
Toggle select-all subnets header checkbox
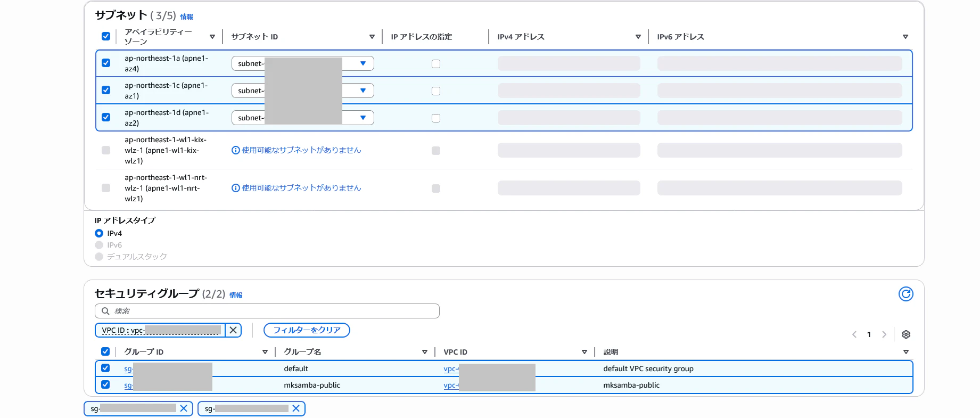(106, 36)
